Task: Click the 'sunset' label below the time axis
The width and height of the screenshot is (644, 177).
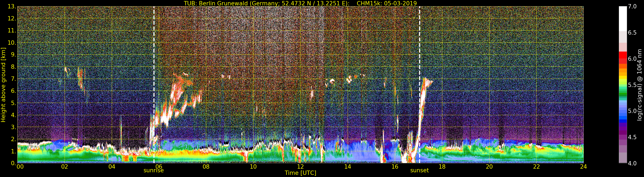Action: pos(419,171)
